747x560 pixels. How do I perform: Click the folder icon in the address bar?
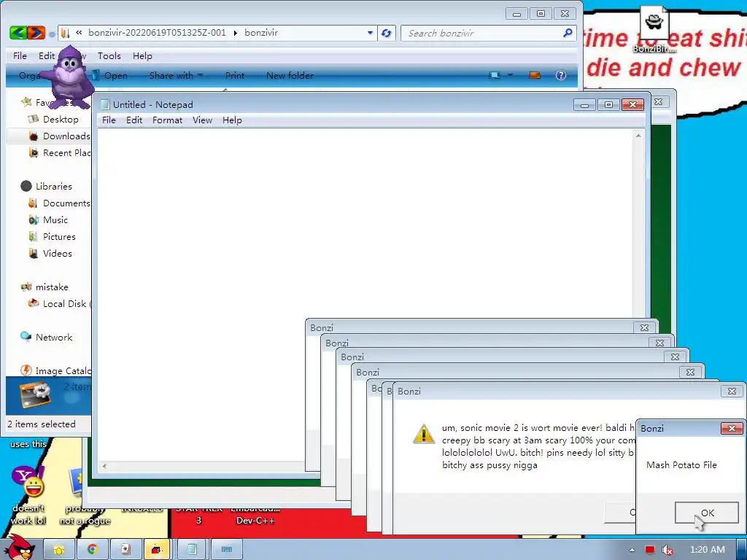tap(66, 33)
